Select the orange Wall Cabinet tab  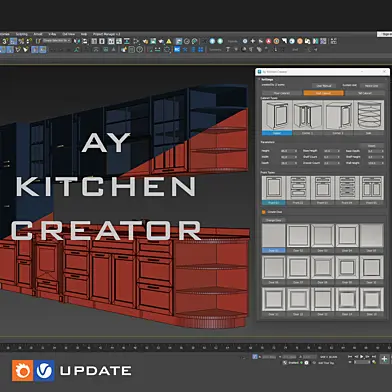[x=323, y=93]
